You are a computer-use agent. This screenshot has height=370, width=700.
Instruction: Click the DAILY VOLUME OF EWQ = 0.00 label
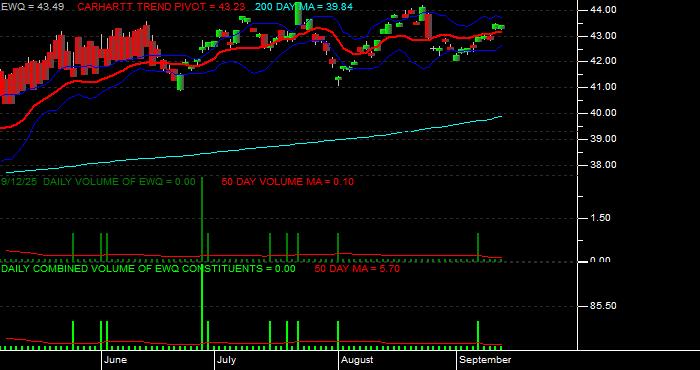119,182
